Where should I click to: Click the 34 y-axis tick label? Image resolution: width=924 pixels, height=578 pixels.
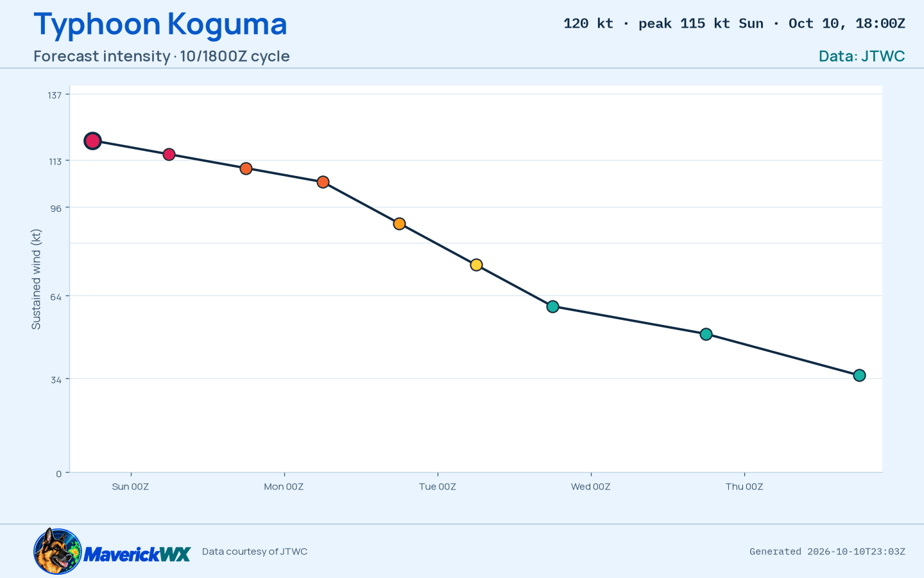coord(56,380)
